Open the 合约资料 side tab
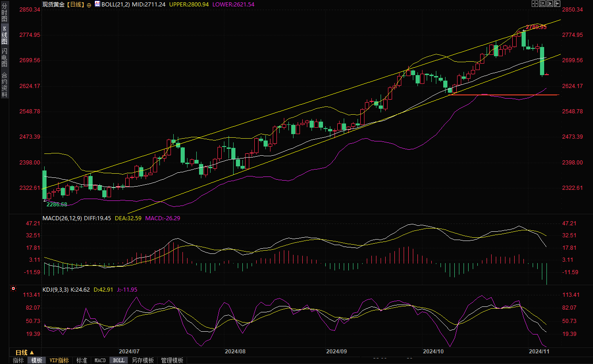This screenshot has height=364, width=593. (5, 85)
